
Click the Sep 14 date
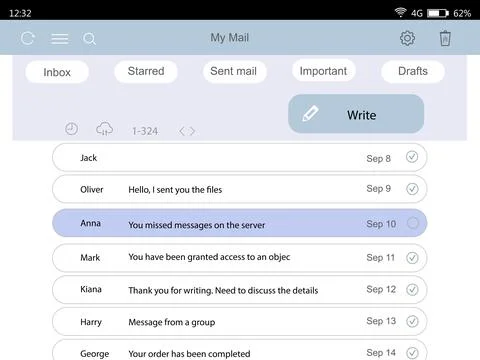(381, 353)
